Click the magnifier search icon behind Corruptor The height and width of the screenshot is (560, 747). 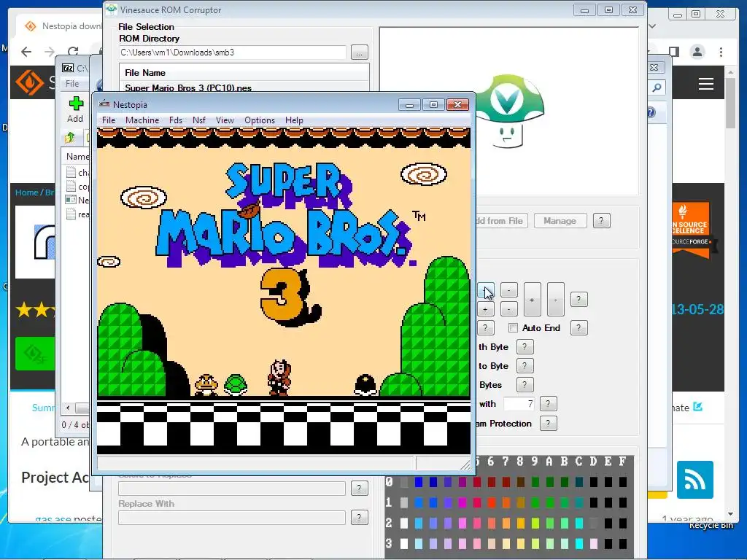(x=657, y=87)
